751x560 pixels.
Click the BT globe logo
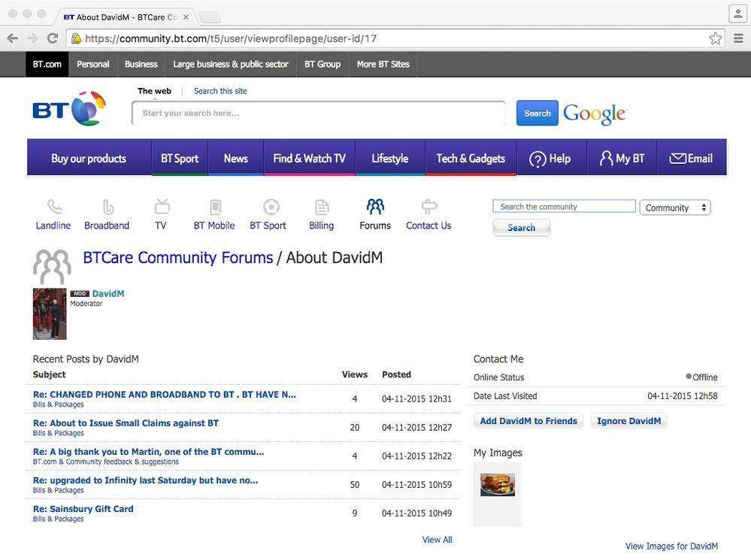tap(88, 109)
